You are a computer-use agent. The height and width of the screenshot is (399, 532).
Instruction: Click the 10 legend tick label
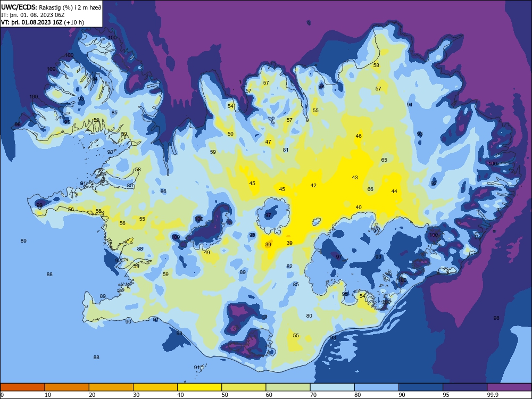pyautogui.click(x=48, y=395)
